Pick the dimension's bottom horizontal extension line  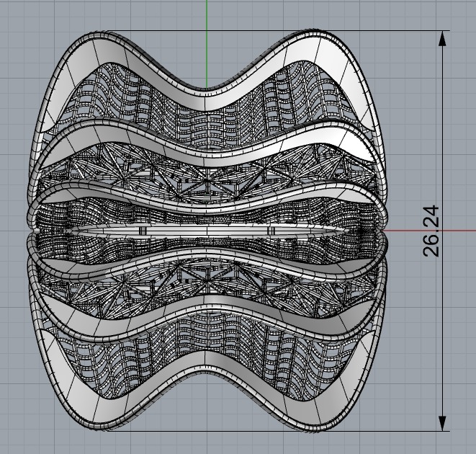pos(279,431)
